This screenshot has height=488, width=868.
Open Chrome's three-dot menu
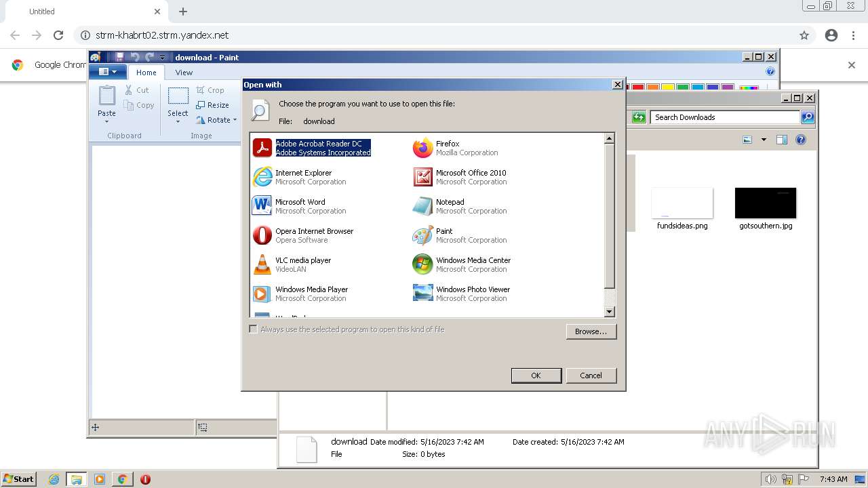[x=853, y=35]
